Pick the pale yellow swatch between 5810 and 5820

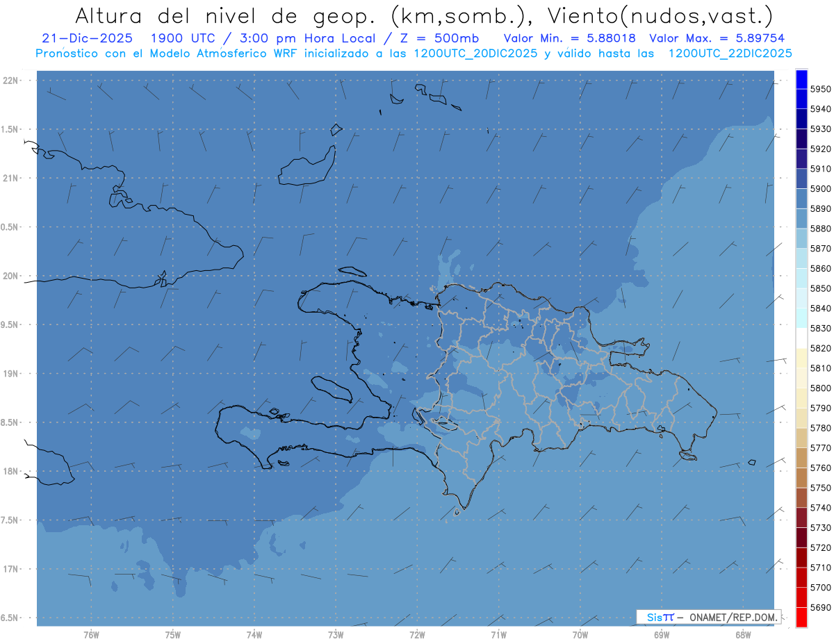click(x=801, y=358)
